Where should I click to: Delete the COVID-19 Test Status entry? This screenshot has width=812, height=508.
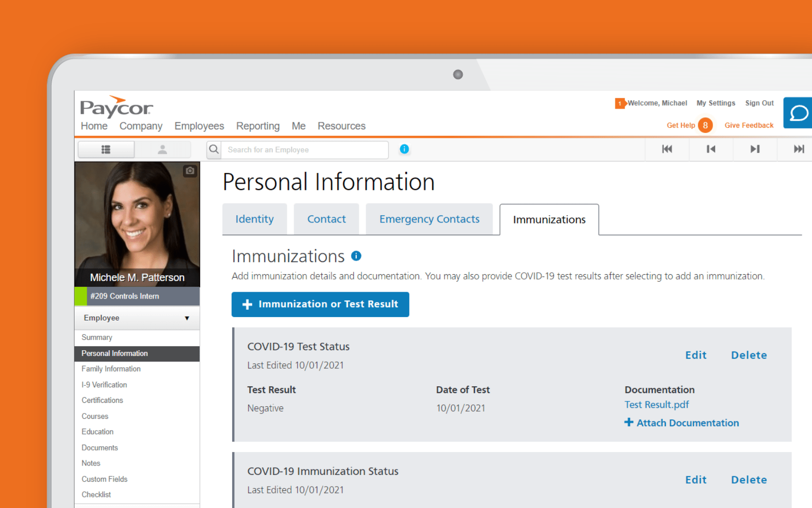pos(749,355)
